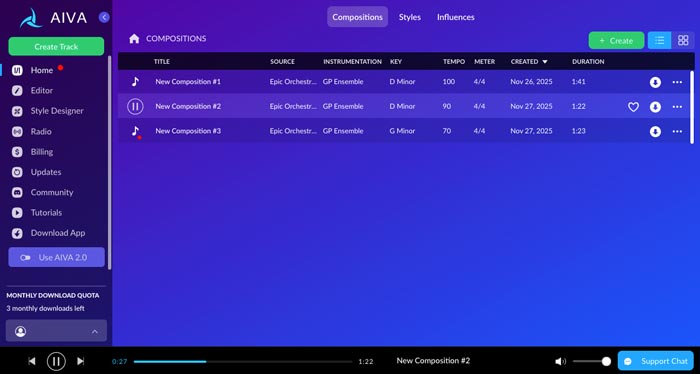This screenshot has width=700, height=374.
Task: Go to Radio section
Action: [x=41, y=131]
